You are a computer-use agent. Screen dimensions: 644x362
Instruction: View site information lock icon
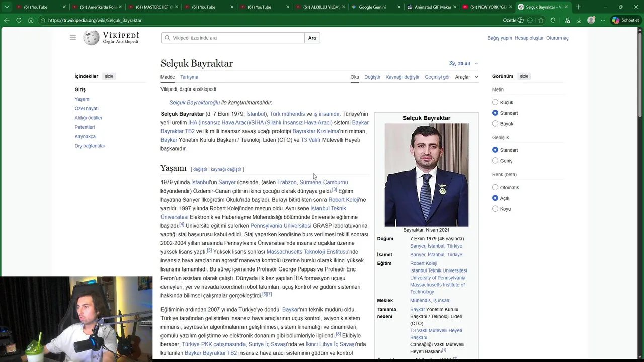(43, 20)
